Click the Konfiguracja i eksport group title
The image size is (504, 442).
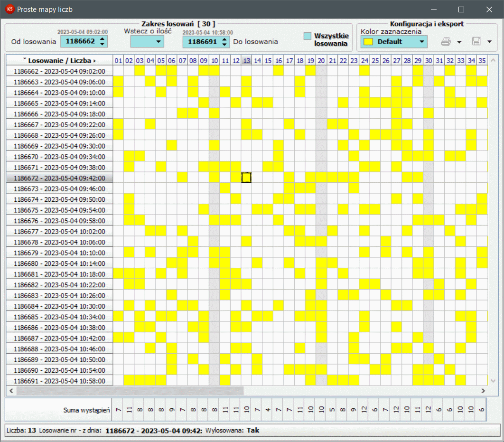tap(427, 24)
